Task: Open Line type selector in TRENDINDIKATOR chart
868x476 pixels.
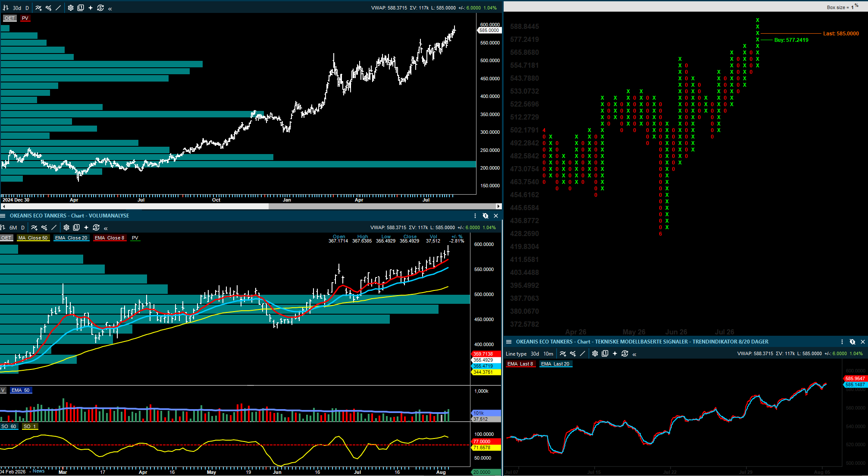Action: [x=516, y=353]
